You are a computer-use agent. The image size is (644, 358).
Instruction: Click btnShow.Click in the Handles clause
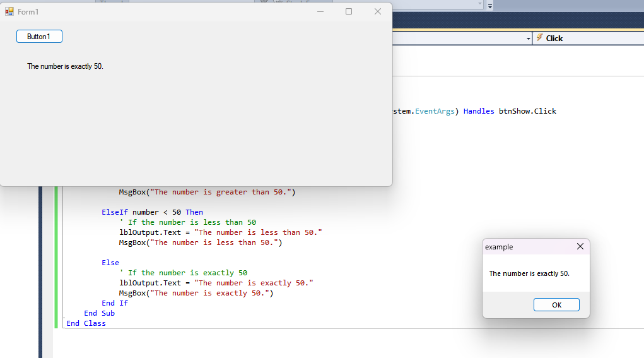(527, 111)
